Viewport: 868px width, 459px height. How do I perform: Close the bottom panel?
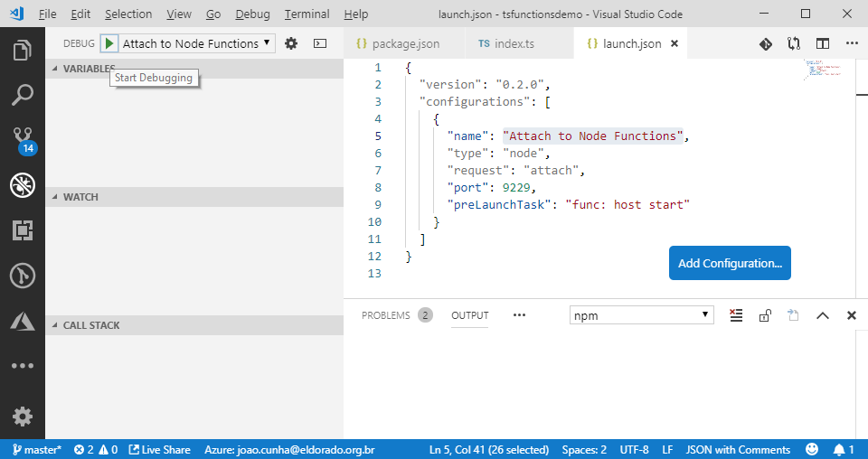tap(852, 315)
